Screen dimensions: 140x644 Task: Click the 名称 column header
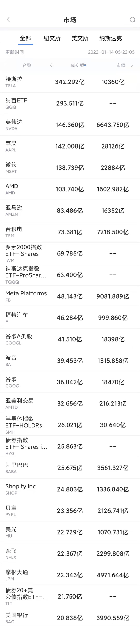[x=27, y=65]
